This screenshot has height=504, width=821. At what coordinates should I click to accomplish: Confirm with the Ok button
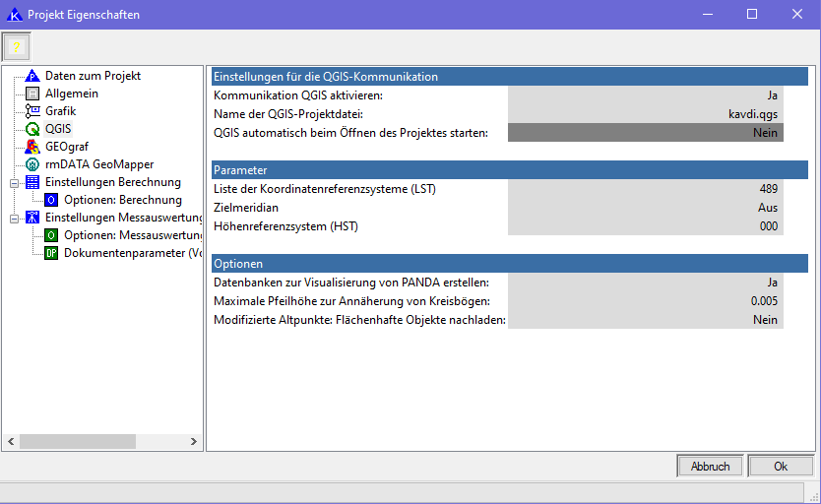780,467
